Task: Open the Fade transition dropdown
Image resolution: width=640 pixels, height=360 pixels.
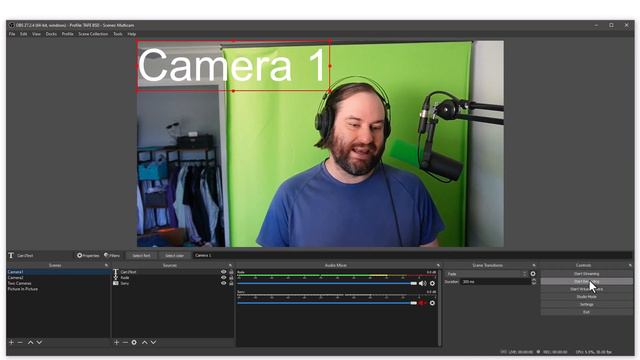Action: pyautogui.click(x=487, y=274)
